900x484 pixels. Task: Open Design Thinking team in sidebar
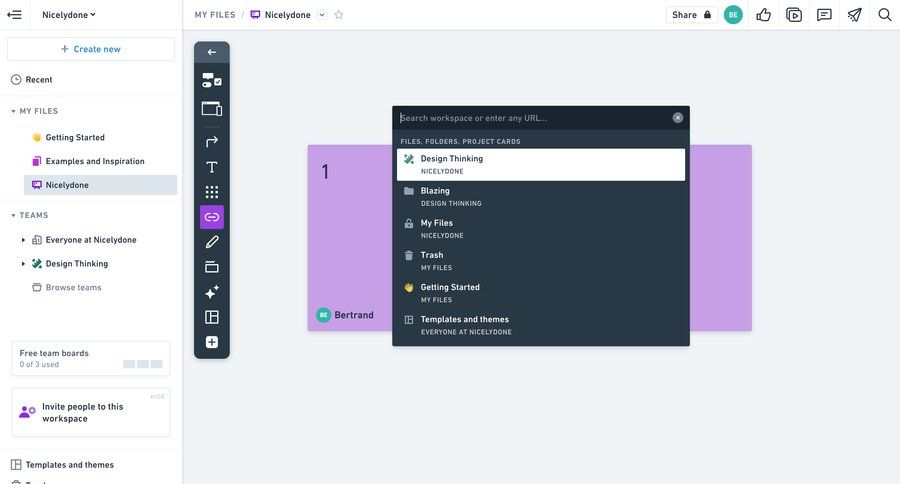coord(76,264)
